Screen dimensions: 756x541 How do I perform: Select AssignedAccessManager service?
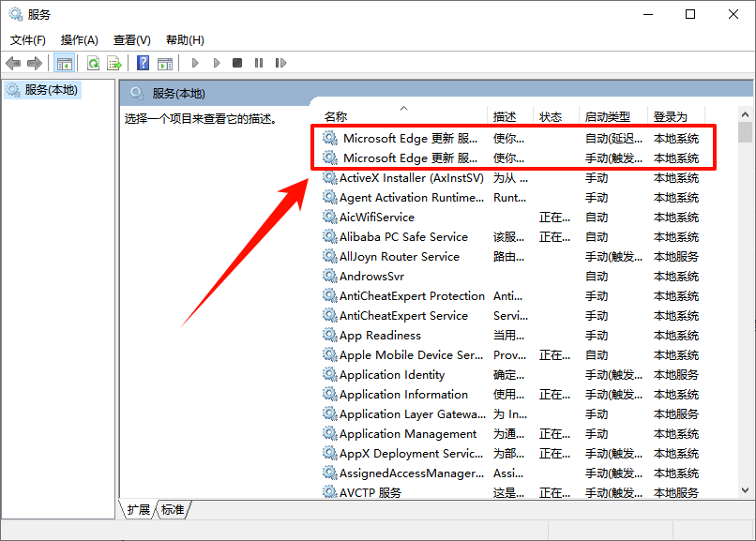pos(513,474)
